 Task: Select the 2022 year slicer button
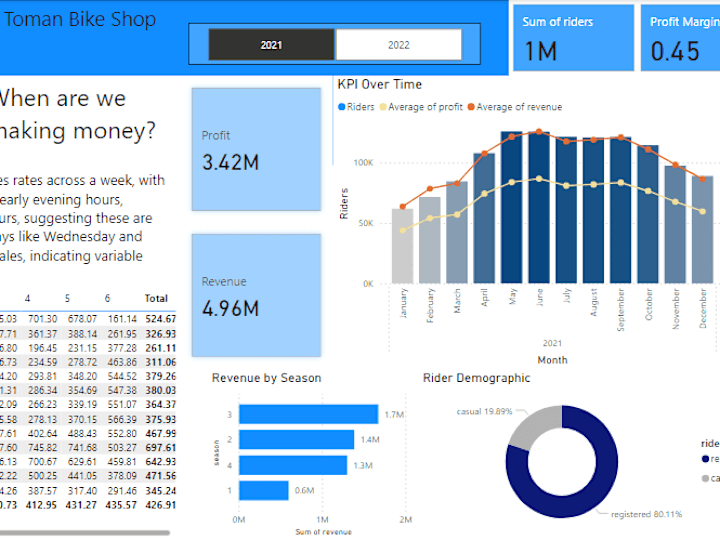[x=399, y=45]
